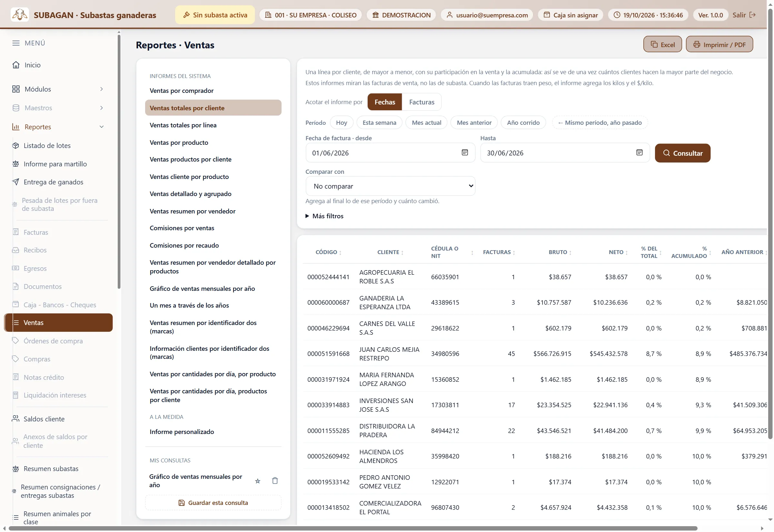Open calendar picker for the Hasta date
774x532 pixels.
pyautogui.click(x=639, y=153)
